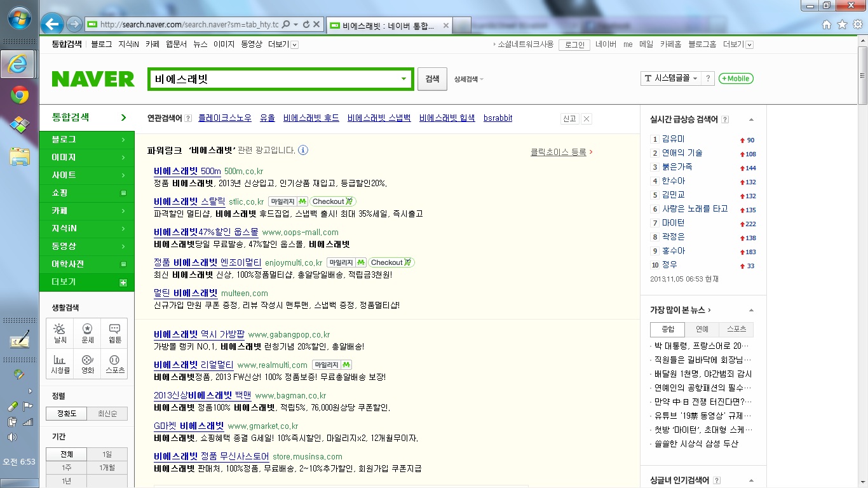Switch to the 스포츠 news tab
The width and height of the screenshot is (868, 488).
(x=736, y=329)
